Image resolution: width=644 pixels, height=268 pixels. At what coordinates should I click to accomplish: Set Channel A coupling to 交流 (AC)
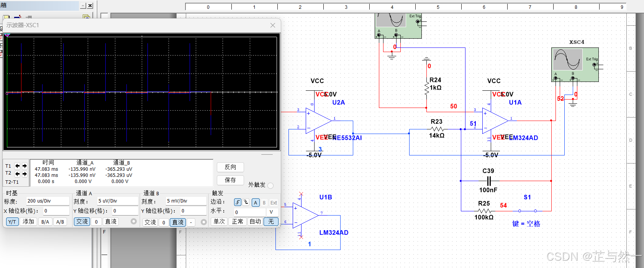[x=82, y=222]
